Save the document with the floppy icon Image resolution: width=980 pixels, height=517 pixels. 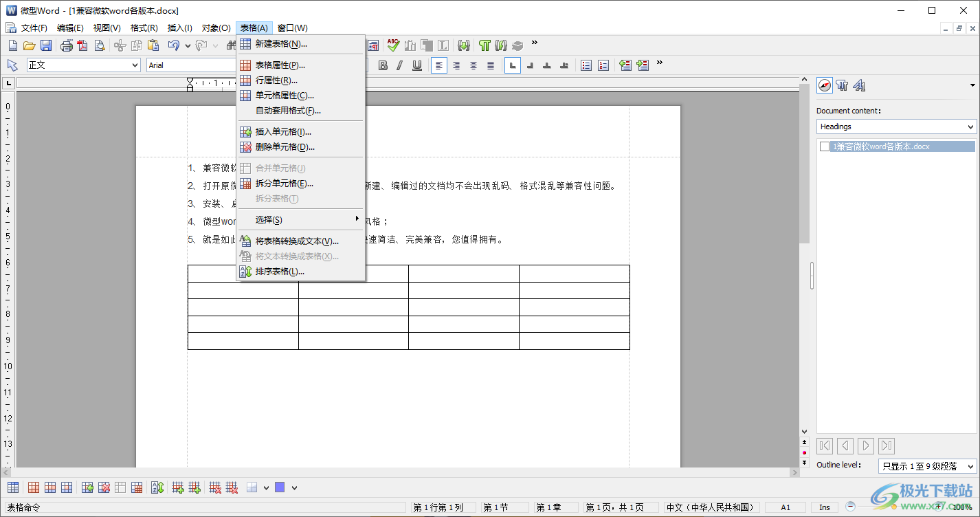click(x=46, y=45)
